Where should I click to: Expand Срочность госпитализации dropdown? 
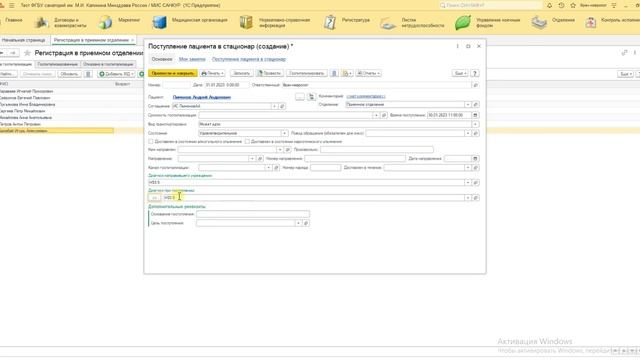(376, 115)
